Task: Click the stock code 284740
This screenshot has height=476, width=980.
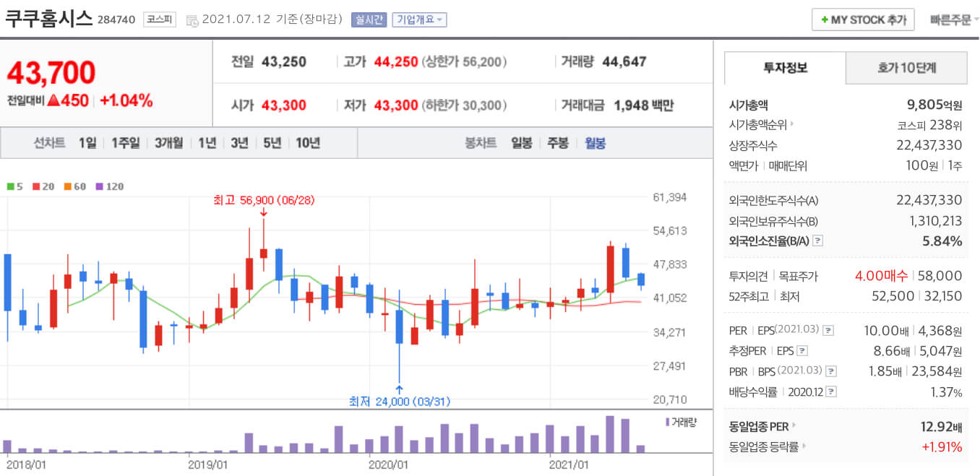Action: 116,20
